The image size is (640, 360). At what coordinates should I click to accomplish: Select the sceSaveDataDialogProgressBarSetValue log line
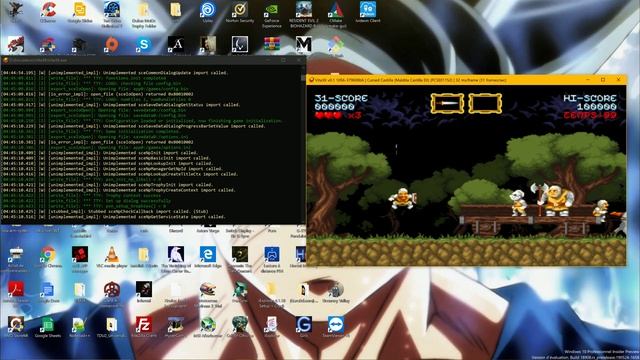point(133,126)
